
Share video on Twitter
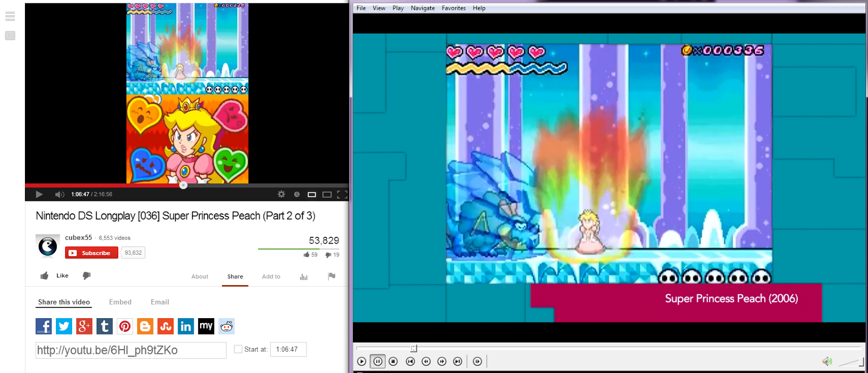(64, 326)
